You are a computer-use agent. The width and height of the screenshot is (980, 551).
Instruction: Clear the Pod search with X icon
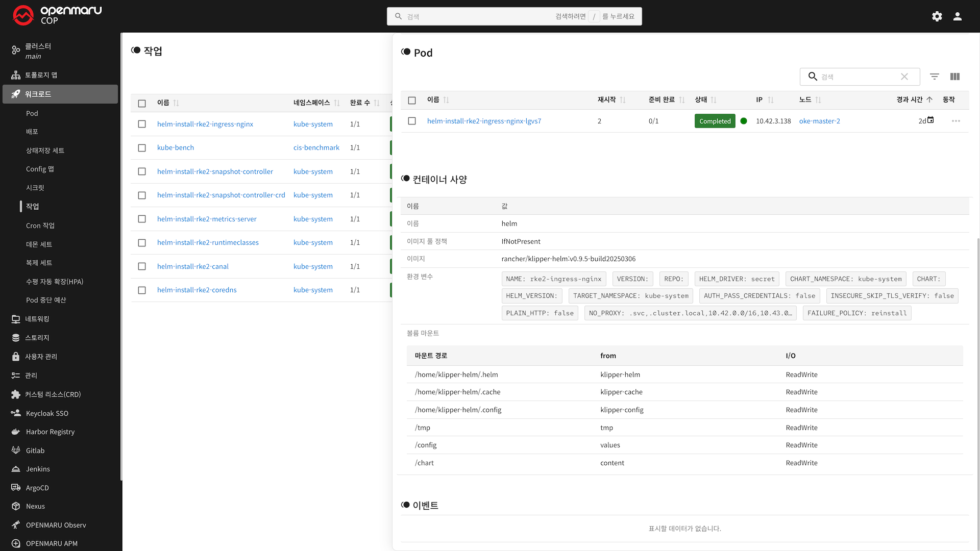coord(904,77)
